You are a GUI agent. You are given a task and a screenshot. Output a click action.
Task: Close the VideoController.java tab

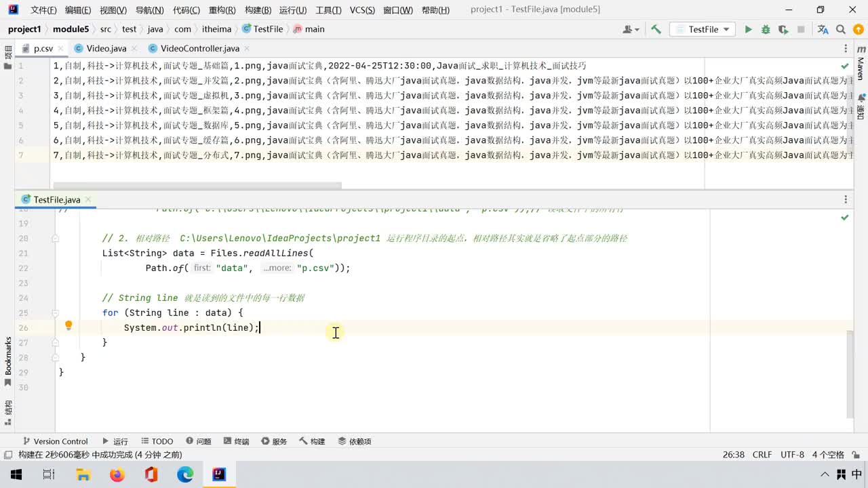tap(247, 49)
